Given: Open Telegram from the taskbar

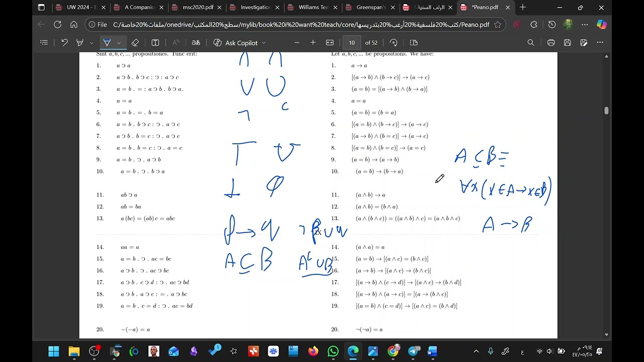Looking at the screenshot, I should (413, 351).
